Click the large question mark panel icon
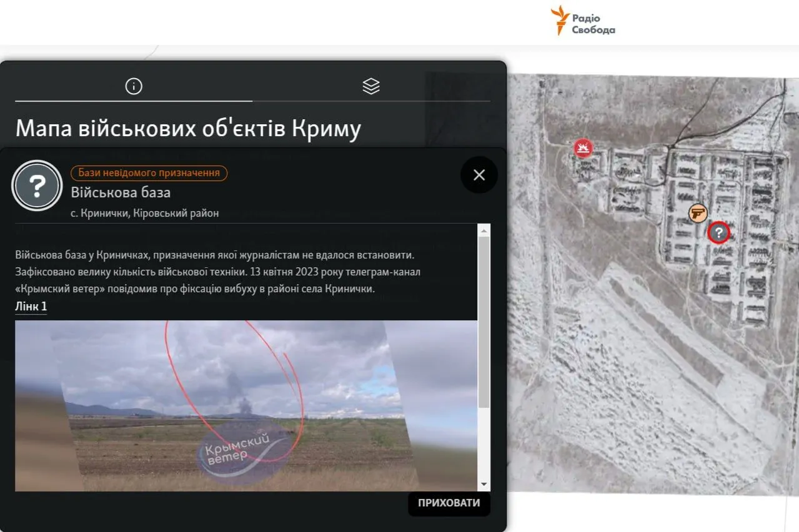The image size is (799, 532). (37, 185)
